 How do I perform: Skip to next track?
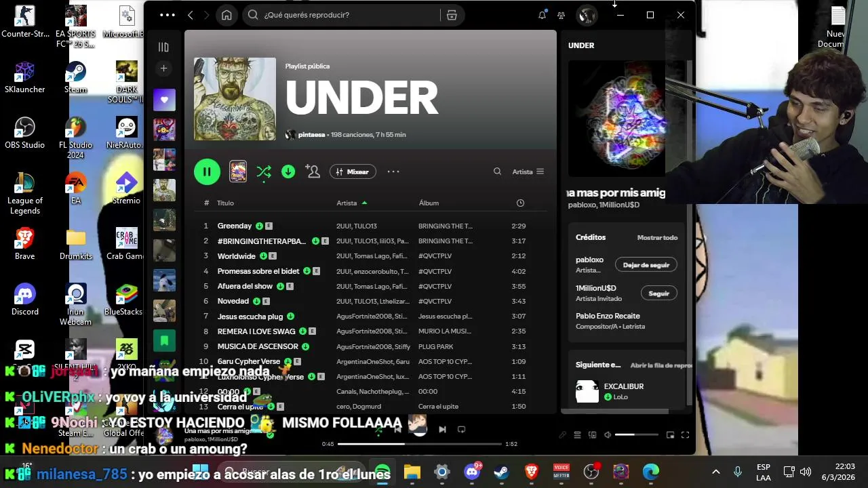click(442, 429)
